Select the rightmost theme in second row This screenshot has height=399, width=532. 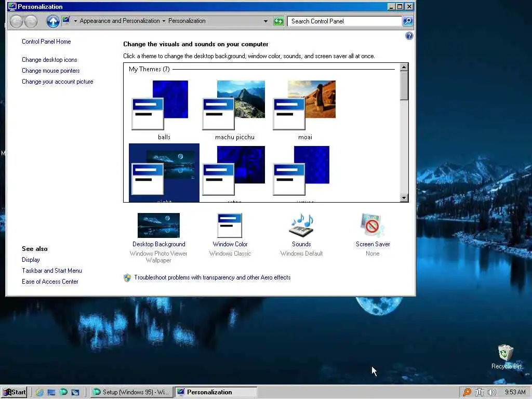coord(305,172)
